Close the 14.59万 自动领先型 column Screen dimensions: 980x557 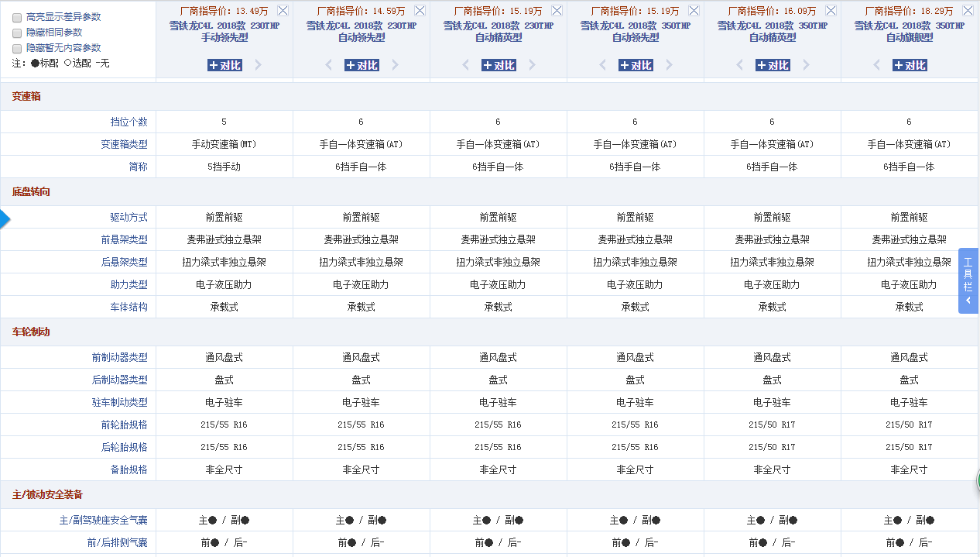coord(420,10)
